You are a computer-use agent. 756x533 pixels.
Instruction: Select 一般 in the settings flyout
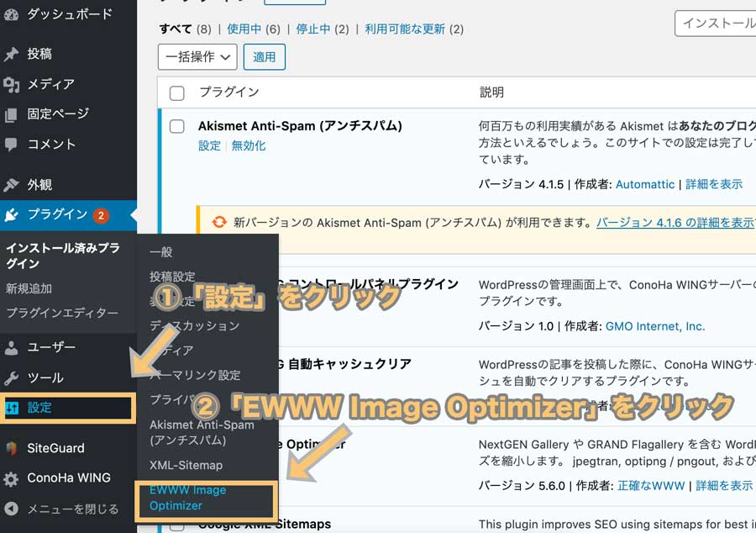click(x=161, y=252)
